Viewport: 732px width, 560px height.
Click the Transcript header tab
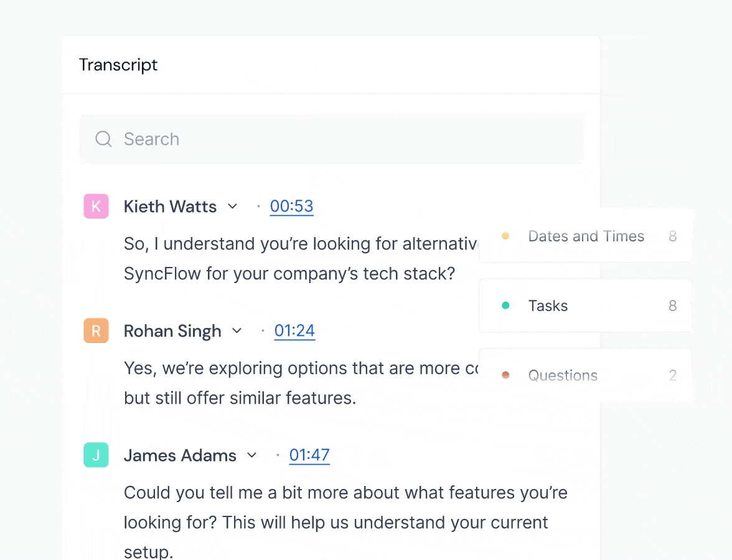tap(118, 65)
